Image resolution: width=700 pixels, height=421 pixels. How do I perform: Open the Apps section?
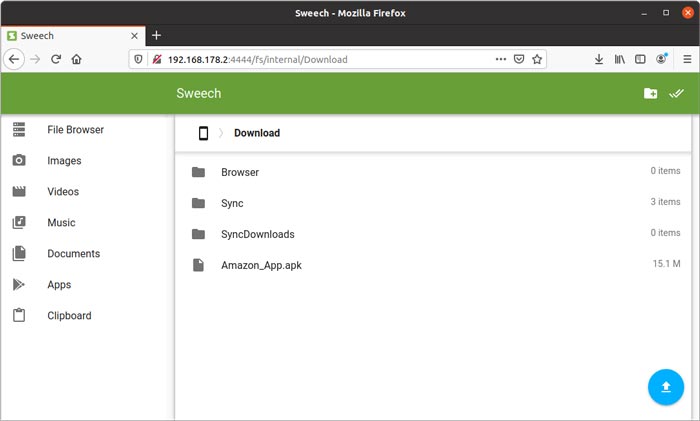click(59, 284)
